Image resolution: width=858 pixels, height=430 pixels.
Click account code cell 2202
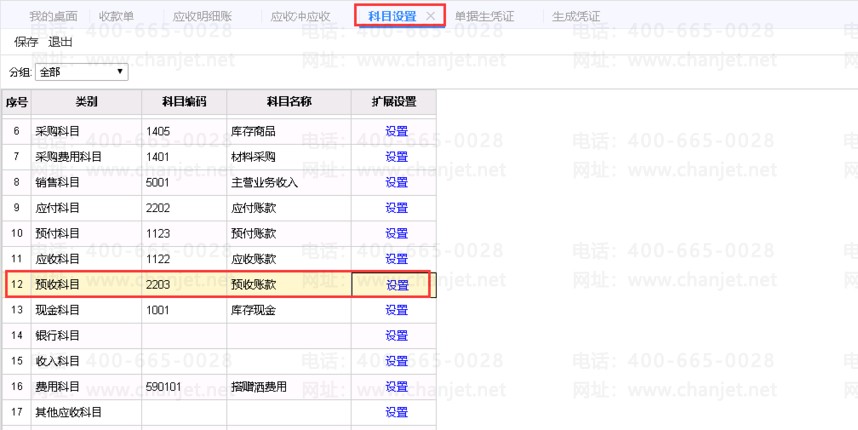point(184,208)
